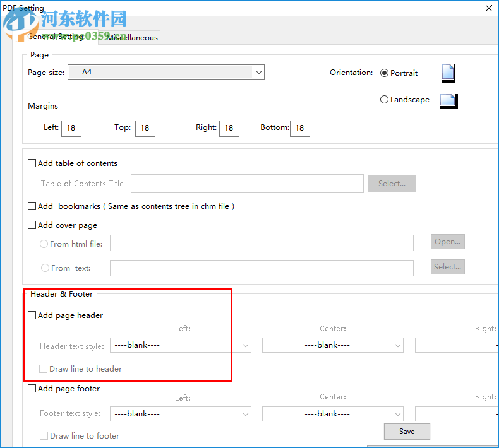Open the header Center text style dropdown

click(332, 345)
